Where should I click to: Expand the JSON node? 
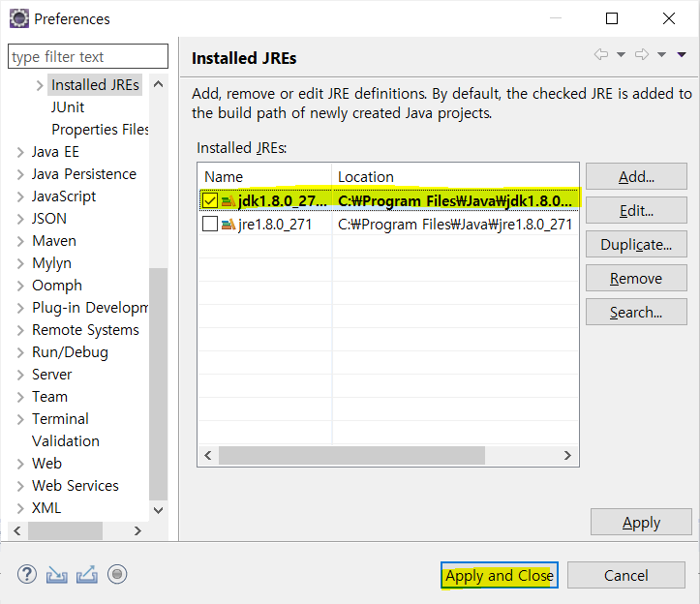tap(20, 219)
